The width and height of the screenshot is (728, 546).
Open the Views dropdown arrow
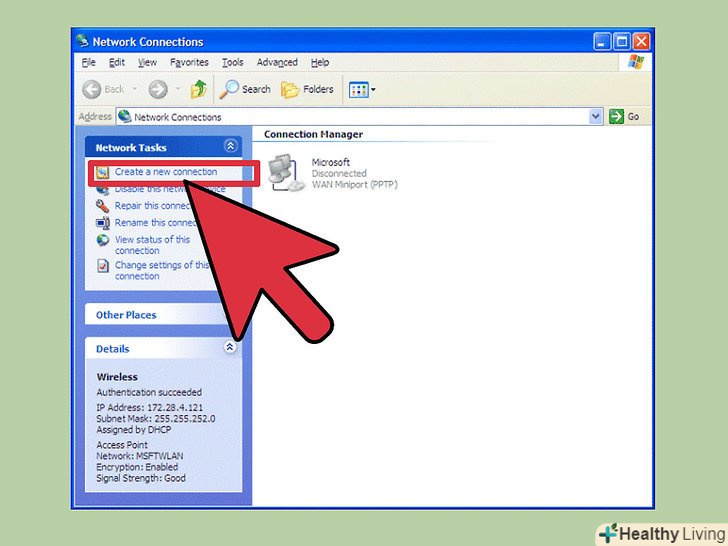tap(373, 90)
